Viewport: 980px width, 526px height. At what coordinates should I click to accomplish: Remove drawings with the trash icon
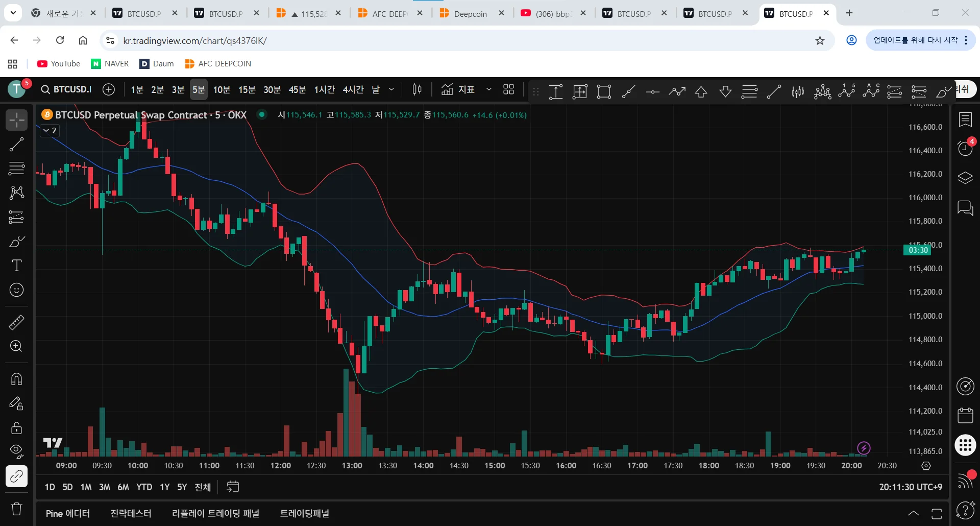click(x=17, y=509)
